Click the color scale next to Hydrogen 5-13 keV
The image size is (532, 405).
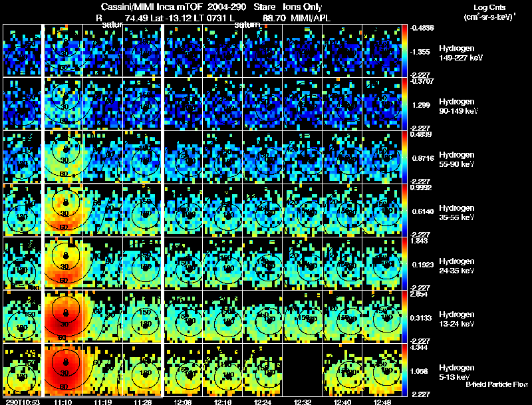405,370
